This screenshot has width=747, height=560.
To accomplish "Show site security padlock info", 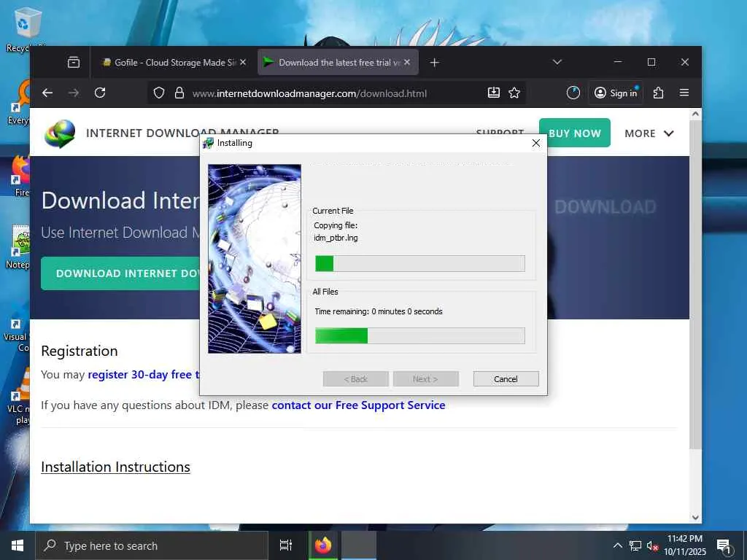I will click(x=179, y=93).
